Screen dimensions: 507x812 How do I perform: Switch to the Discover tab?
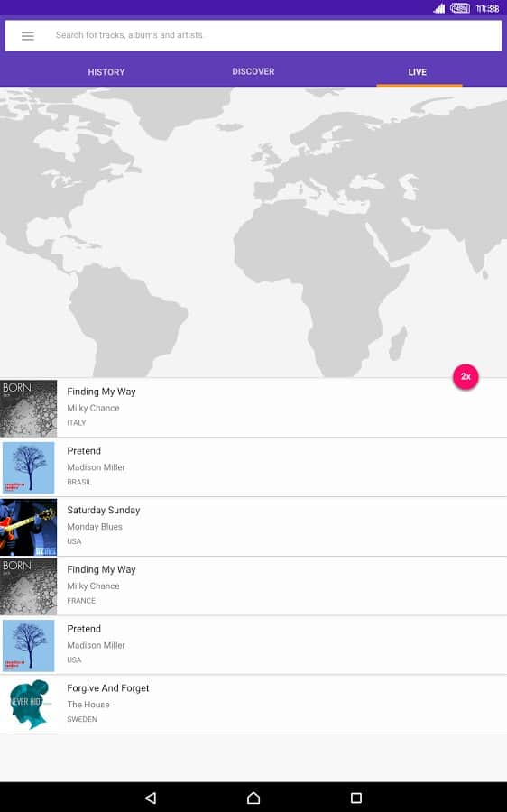tap(253, 72)
